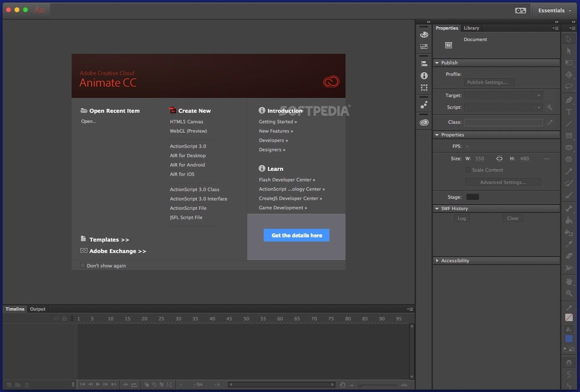The height and width of the screenshot is (392, 580).
Task: Collapse the Properties section triangle
Action: [437, 135]
